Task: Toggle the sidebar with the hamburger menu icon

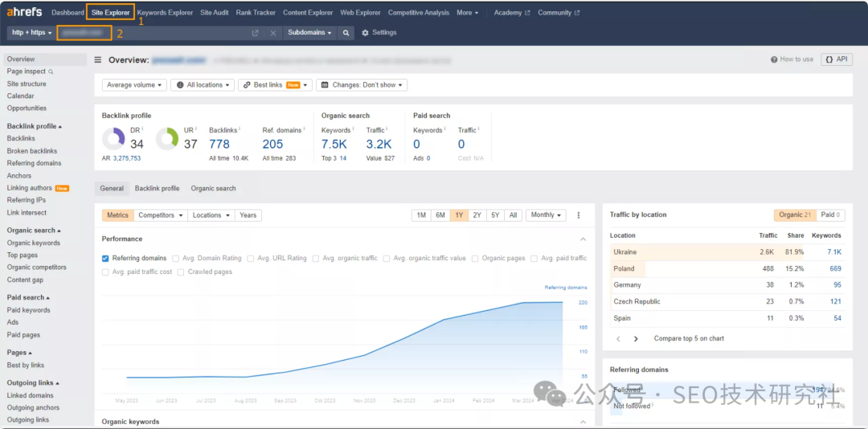Action: [98, 59]
